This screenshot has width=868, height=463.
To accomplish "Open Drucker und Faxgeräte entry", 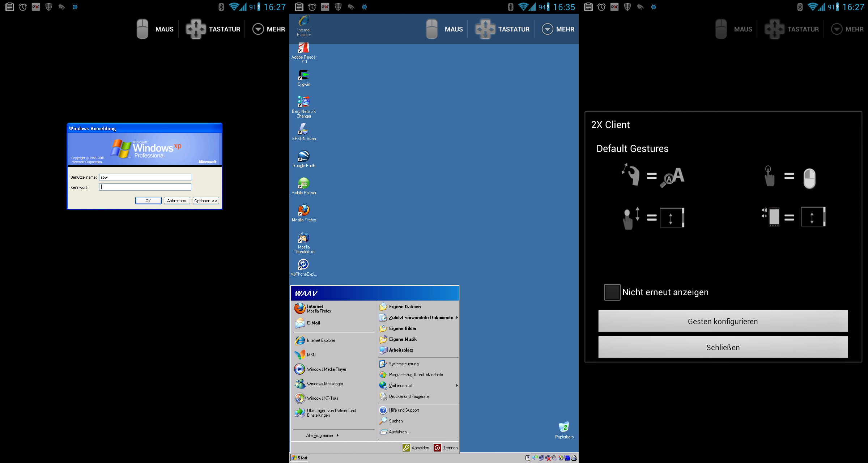I will pos(418,396).
